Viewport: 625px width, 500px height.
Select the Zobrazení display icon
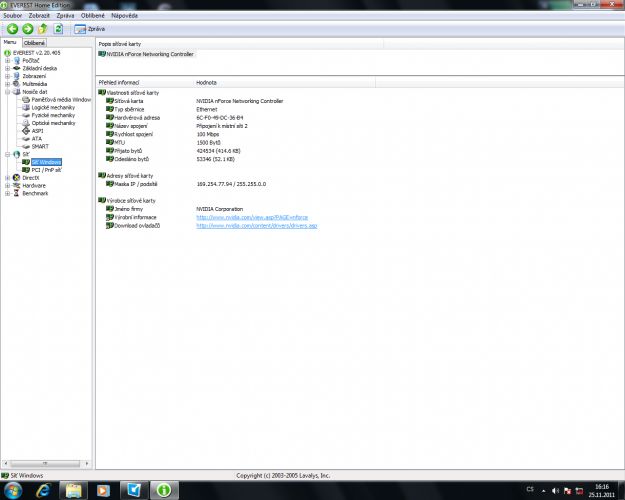pyautogui.click(x=17, y=76)
